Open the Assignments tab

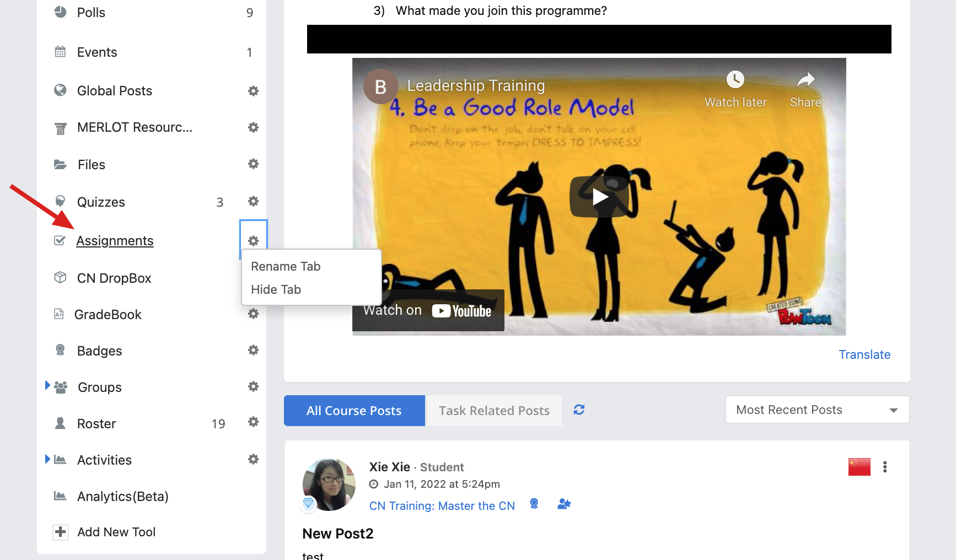[115, 241]
